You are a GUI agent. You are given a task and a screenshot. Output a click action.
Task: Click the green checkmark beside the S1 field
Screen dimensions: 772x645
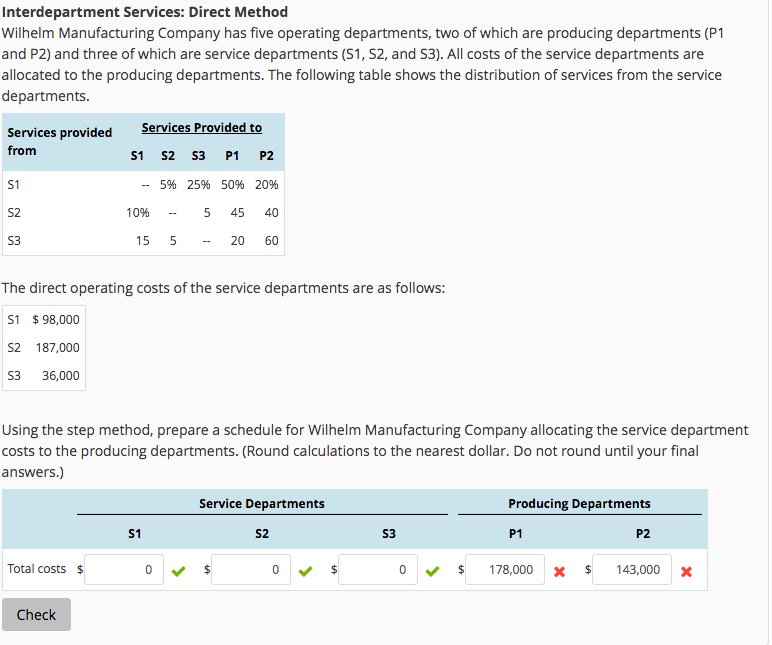click(x=179, y=571)
